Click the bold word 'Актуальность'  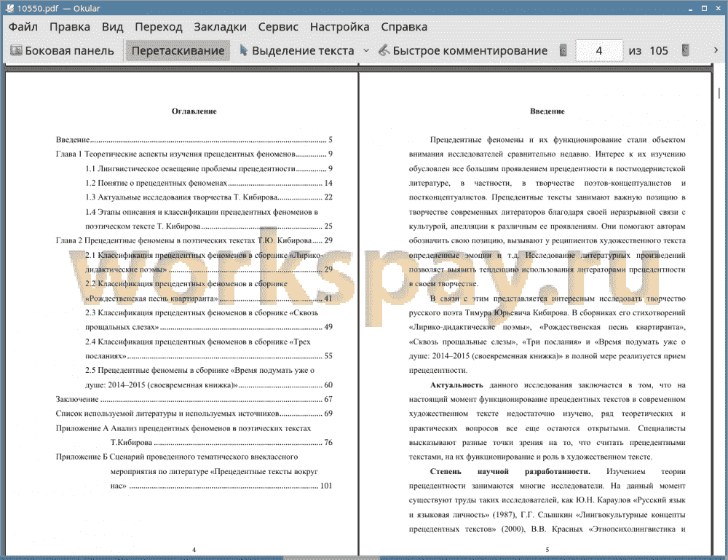(x=456, y=385)
